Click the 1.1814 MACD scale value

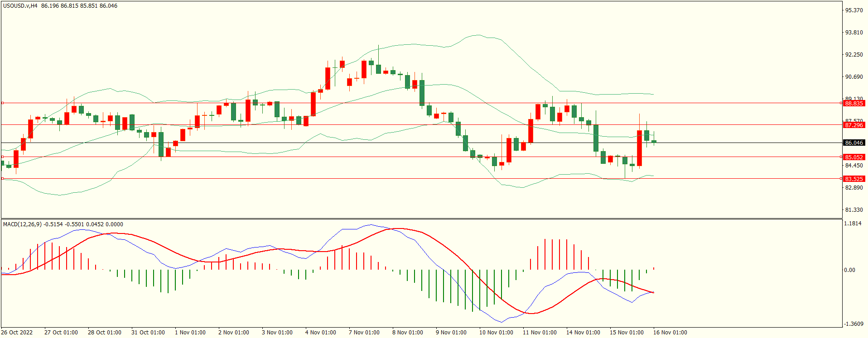(x=853, y=224)
